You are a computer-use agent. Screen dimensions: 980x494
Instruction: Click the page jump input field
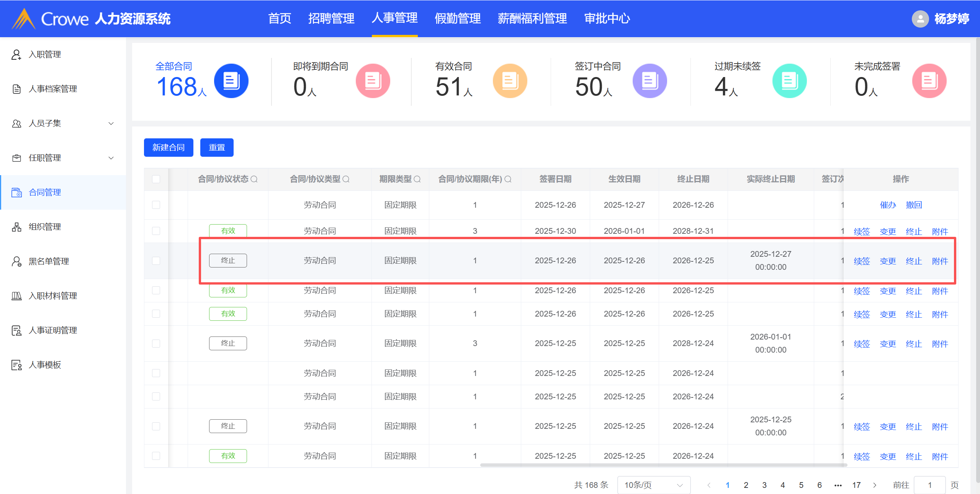click(x=929, y=485)
